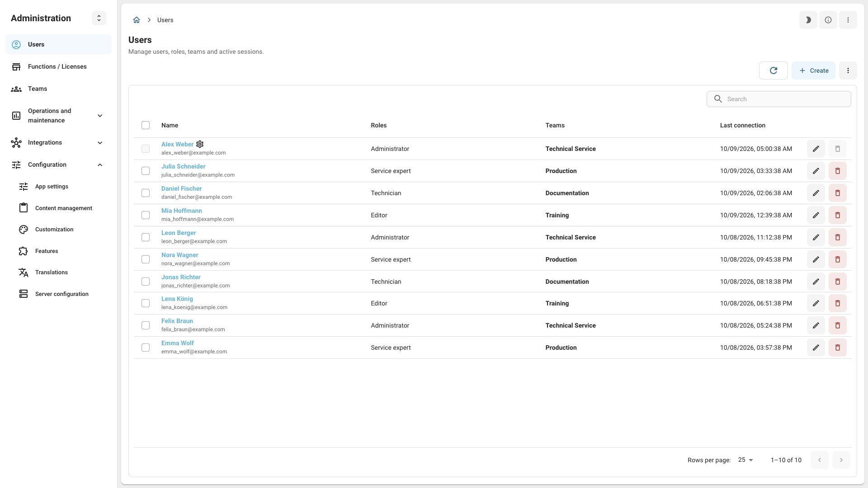This screenshot has width=868, height=488.
Task: Open the info icon in top bar
Action: 828,20
